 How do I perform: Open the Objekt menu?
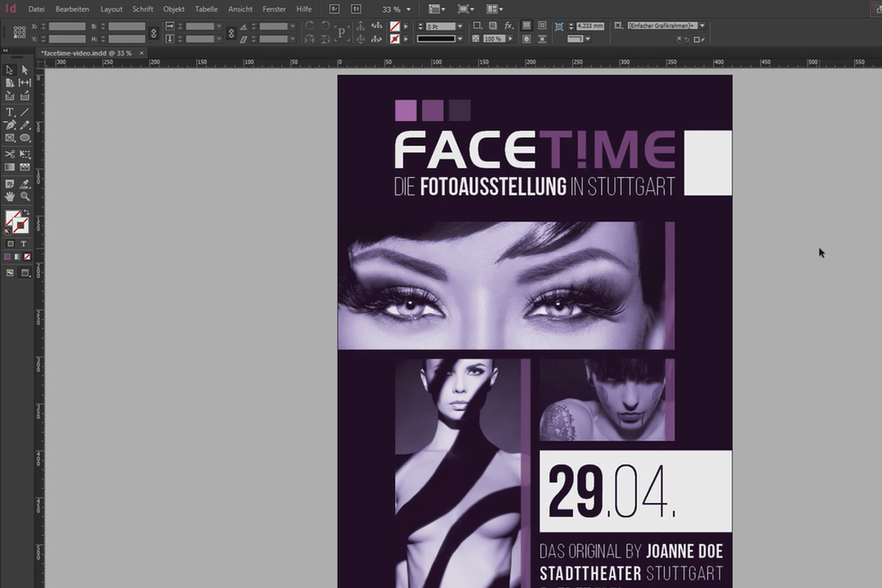[x=173, y=10]
